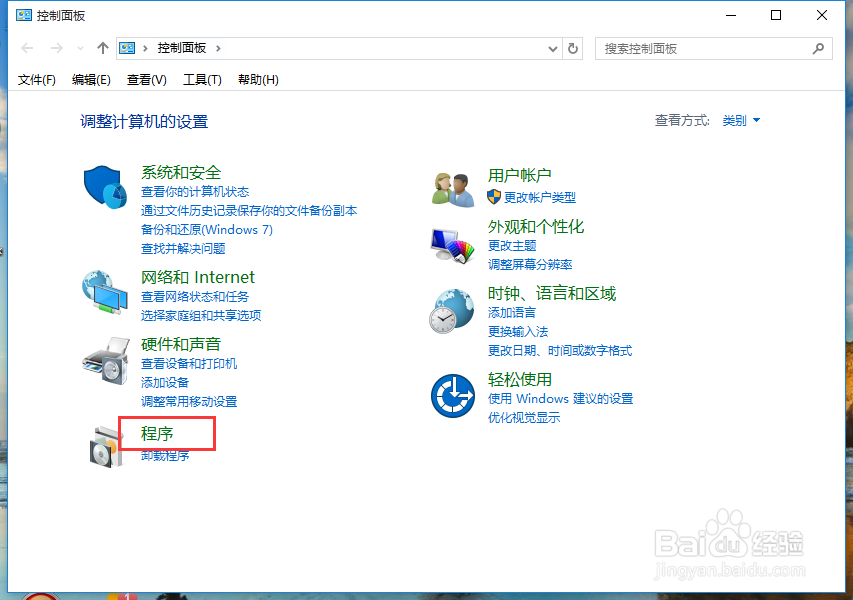
Task: Open the 程序 category heading
Action: [157, 434]
